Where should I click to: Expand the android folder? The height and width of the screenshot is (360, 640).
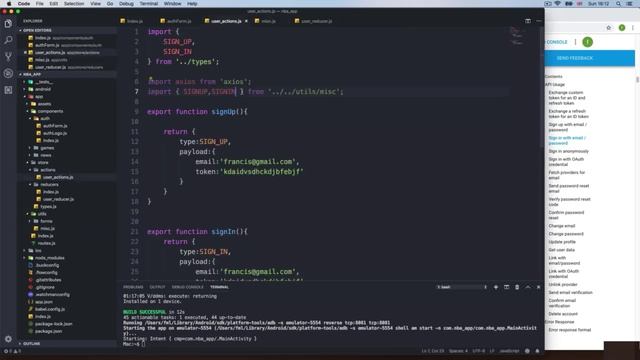click(x=43, y=89)
